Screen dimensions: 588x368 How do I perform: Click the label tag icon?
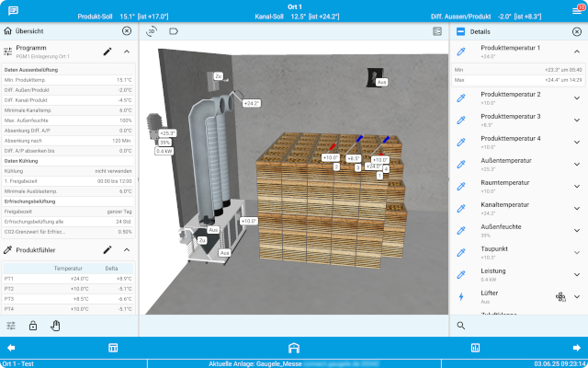pyautogui.click(x=173, y=30)
